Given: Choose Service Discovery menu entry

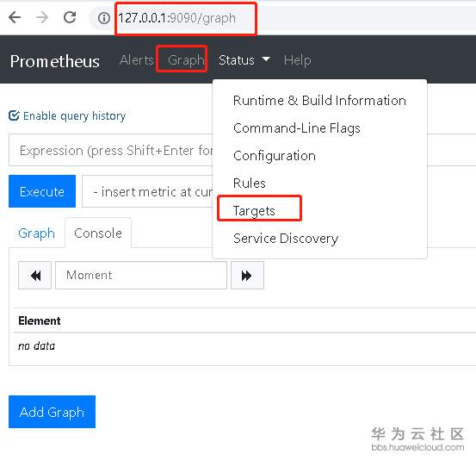Looking at the screenshot, I should click(286, 239).
